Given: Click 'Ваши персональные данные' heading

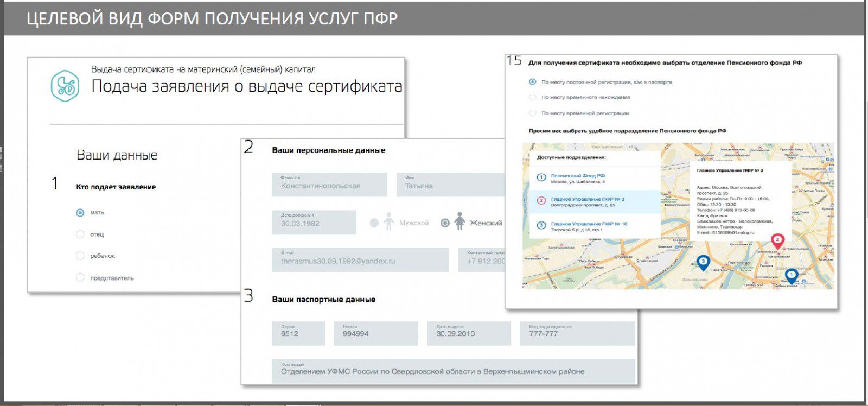Looking at the screenshot, I should coord(329,150).
